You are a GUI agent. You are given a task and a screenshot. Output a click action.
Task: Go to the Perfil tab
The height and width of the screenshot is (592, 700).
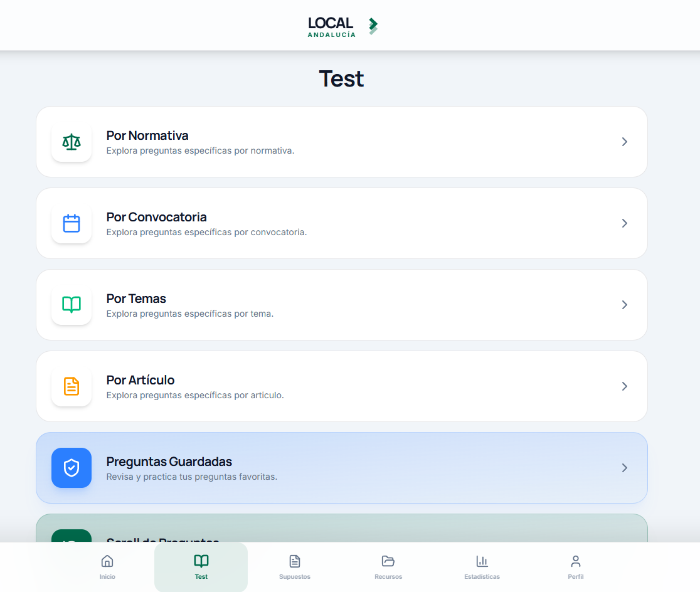(x=576, y=567)
